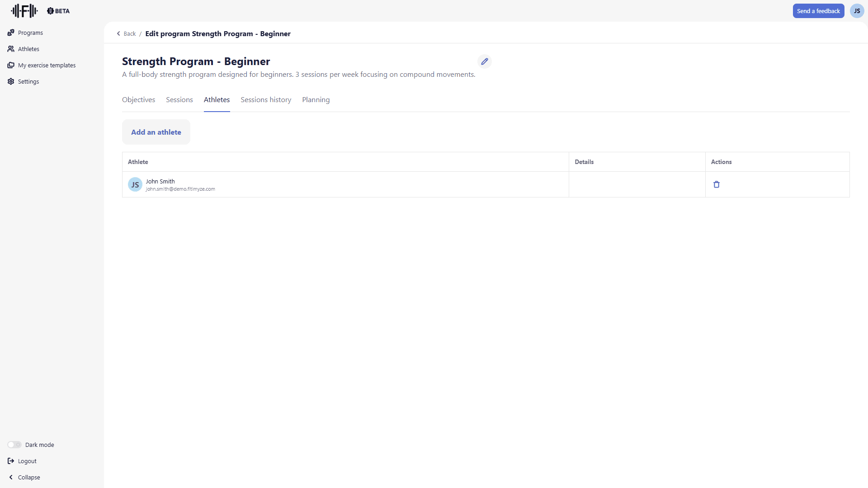Click the Programs sidebar icon
The width and height of the screenshot is (868, 488).
click(x=11, y=33)
